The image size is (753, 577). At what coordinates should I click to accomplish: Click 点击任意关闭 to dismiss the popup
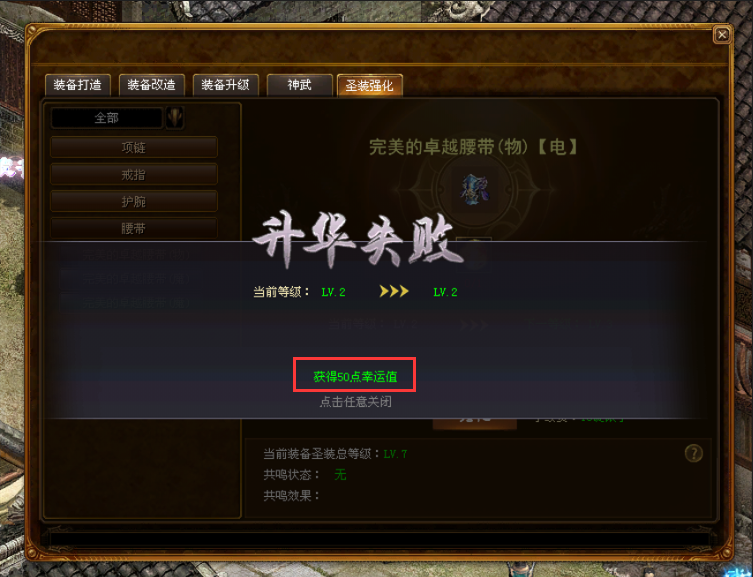click(355, 402)
